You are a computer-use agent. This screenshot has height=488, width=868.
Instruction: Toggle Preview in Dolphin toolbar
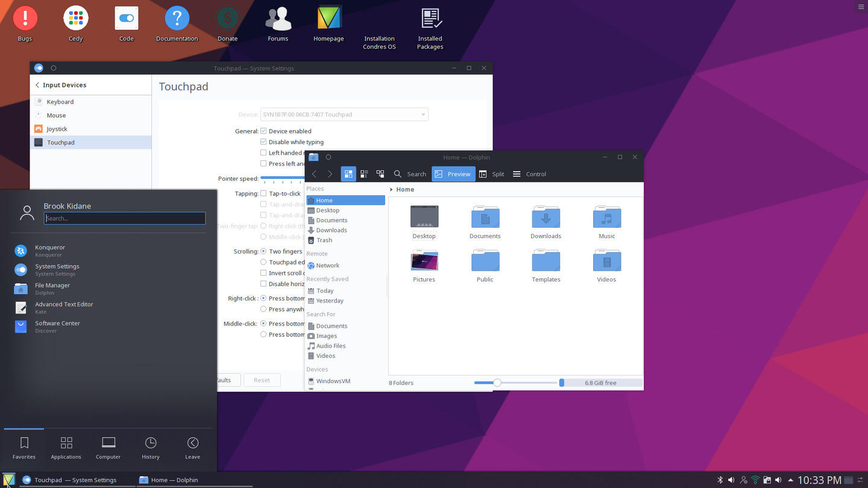453,174
